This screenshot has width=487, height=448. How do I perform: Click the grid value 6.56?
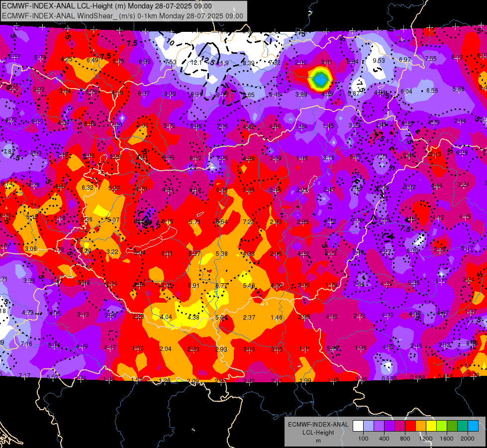[432, 91]
